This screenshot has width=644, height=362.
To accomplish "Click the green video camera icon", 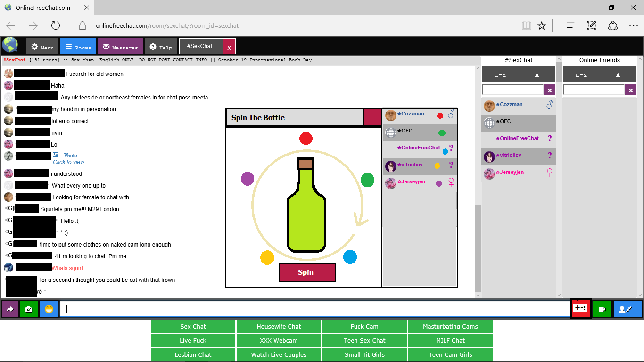I will [602, 309].
